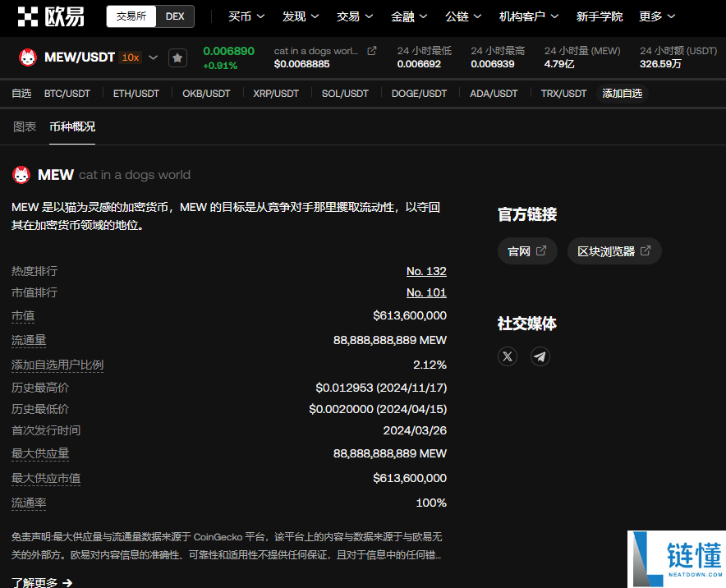Add MEW/USDT to favorites with the star icon
Screen dimensions: 726x588
click(177, 57)
